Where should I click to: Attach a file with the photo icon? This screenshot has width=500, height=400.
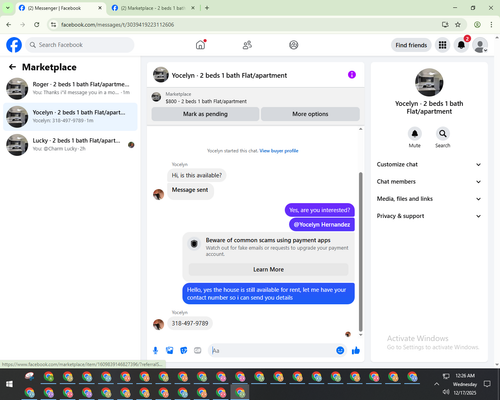tap(169, 350)
